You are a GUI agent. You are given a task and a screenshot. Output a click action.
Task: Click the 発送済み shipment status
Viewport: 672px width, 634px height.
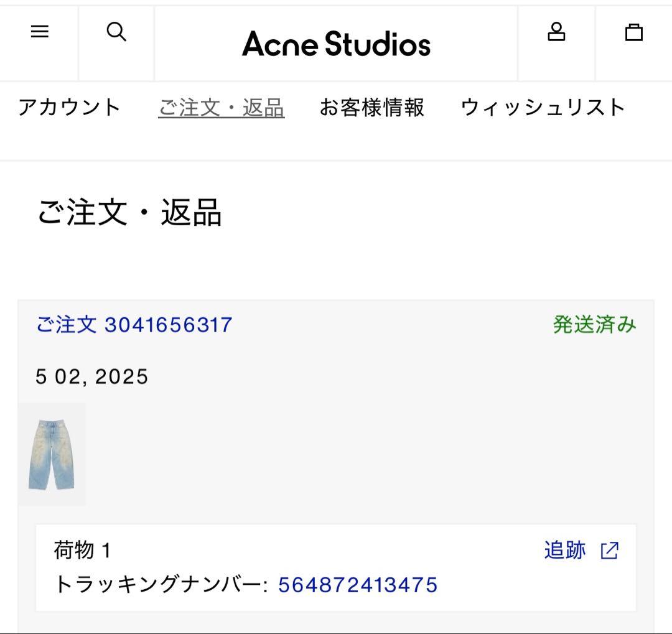pyautogui.click(x=594, y=324)
